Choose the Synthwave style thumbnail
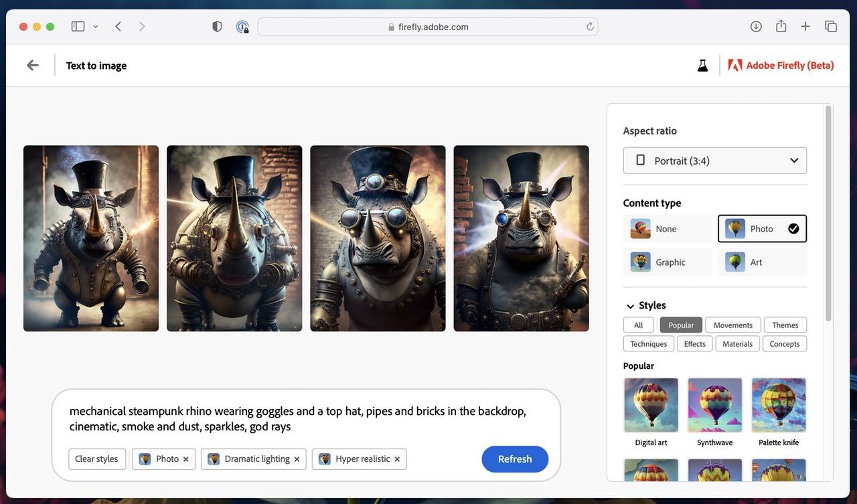857x504 pixels. click(x=715, y=405)
